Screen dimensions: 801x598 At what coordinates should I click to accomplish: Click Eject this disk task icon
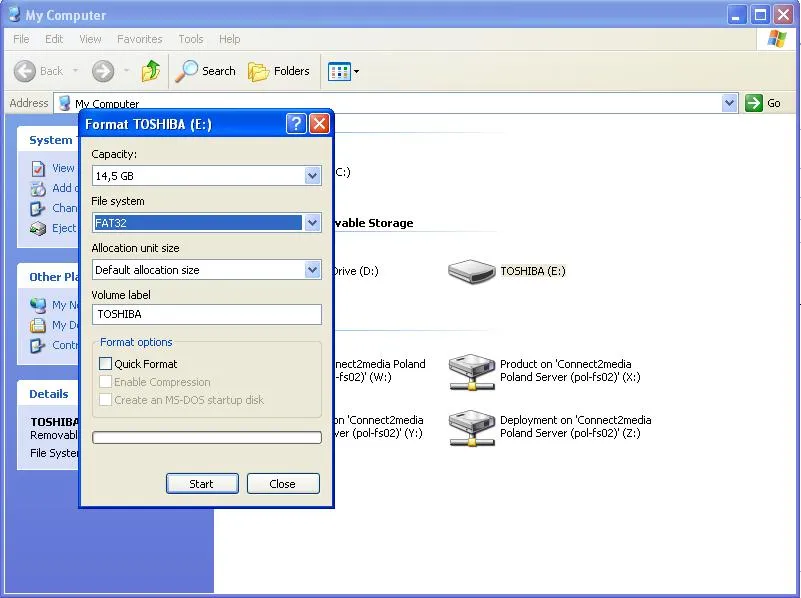click(x=38, y=228)
